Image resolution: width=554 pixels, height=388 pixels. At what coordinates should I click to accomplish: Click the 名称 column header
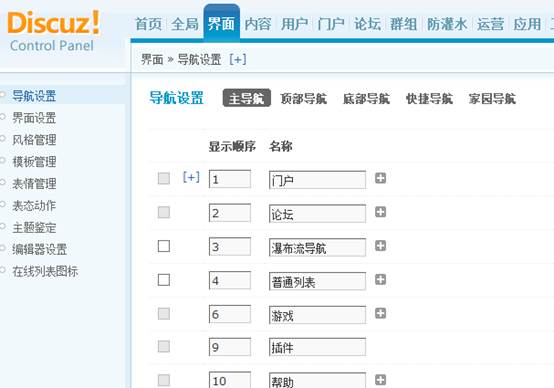[281, 146]
